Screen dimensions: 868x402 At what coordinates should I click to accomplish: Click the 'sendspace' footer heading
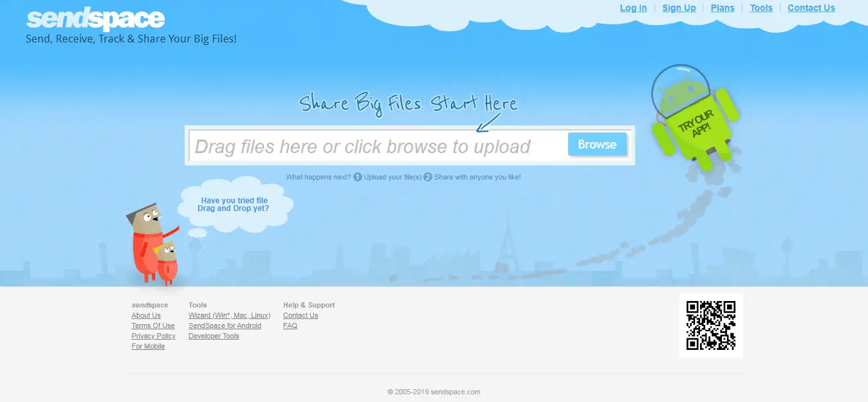click(x=150, y=305)
